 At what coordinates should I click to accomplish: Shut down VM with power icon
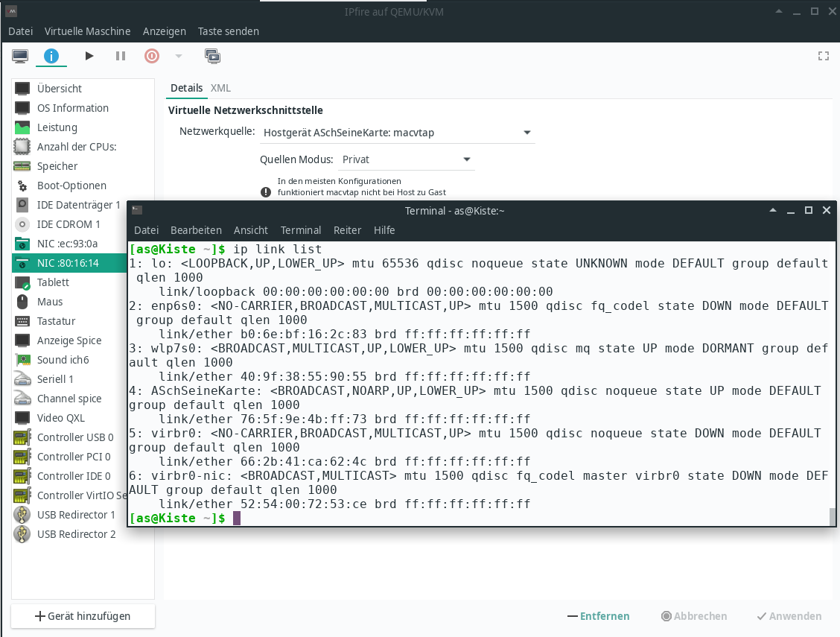point(152,56)
